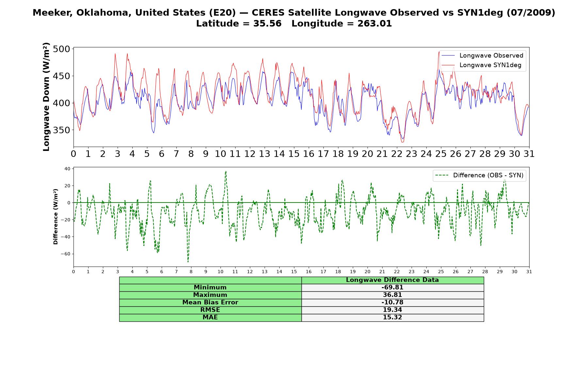Viewport: 588px width, 392px height.
Task: Click the Difference (W/m²) axis label
Action: tap(56, 217)
